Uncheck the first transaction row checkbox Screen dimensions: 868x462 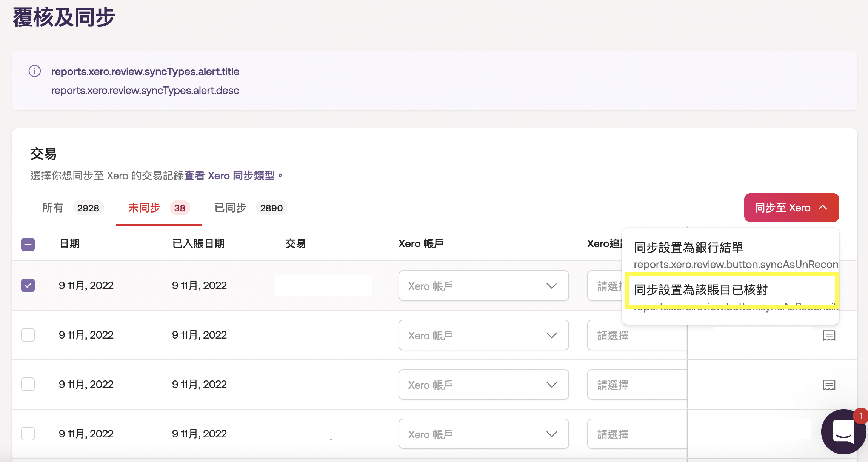click(x=28, y=285)
